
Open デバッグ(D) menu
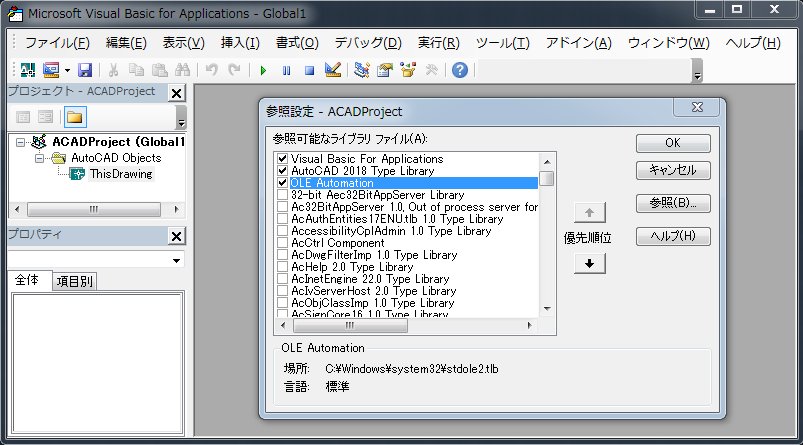point(368,43)
